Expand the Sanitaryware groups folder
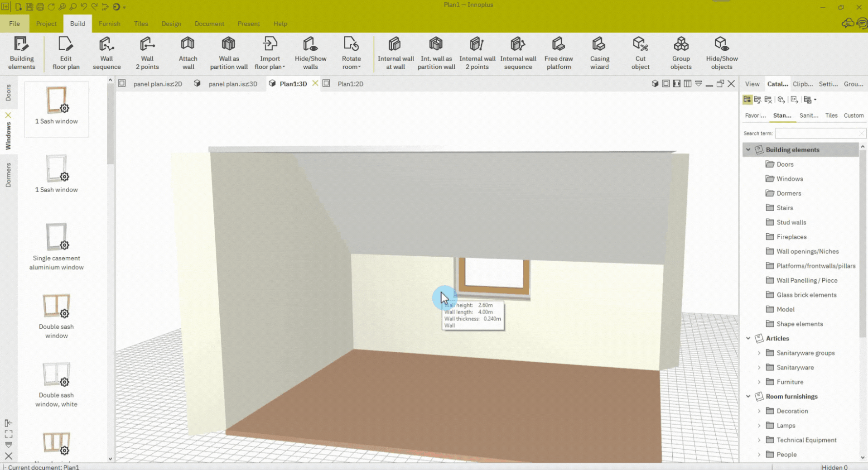 759,353
